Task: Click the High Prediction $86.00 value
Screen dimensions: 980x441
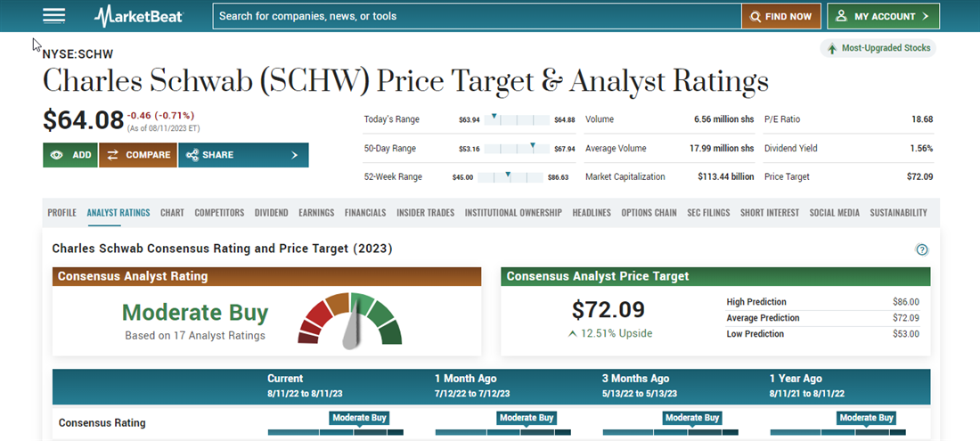Action: (906, 302)
